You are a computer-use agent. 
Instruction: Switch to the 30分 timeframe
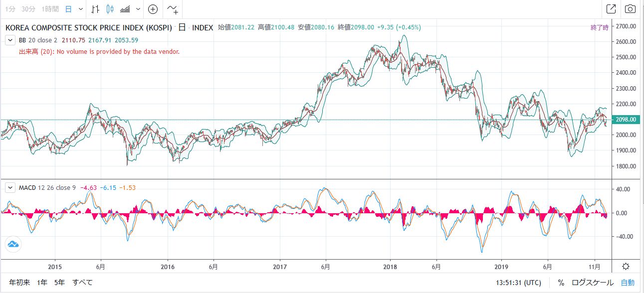(x=28, y=9)
